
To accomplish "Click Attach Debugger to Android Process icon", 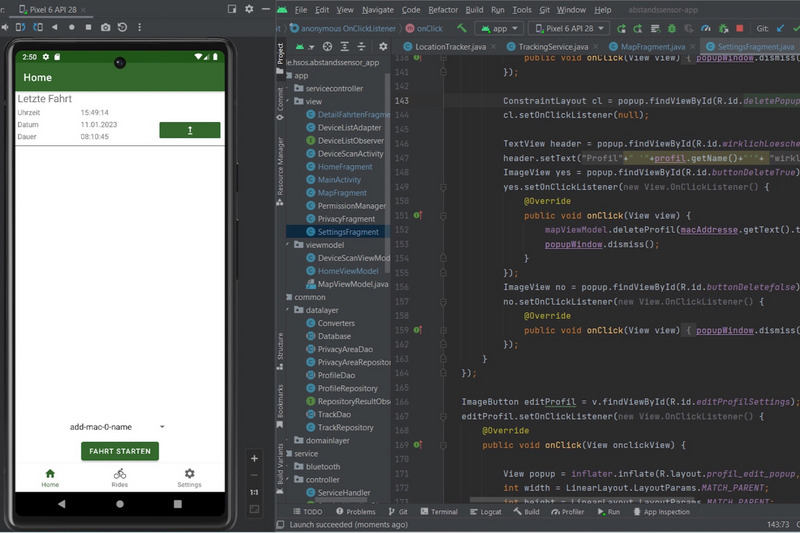I will pos(723,29).
